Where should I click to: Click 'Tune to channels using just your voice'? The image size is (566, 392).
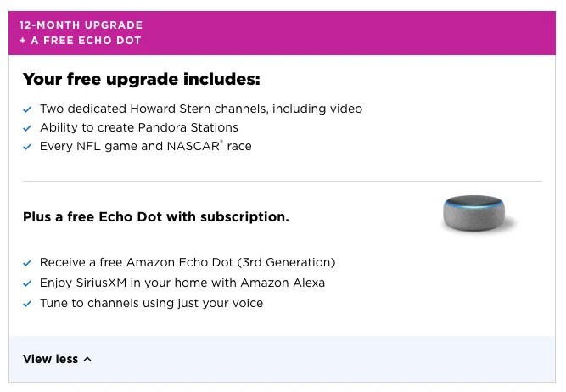[x=151, y=304]
